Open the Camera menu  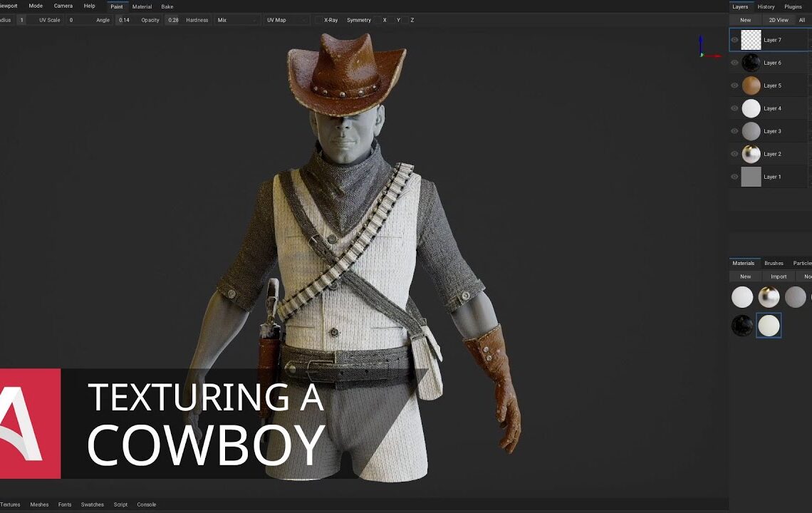tap(63, 5)
